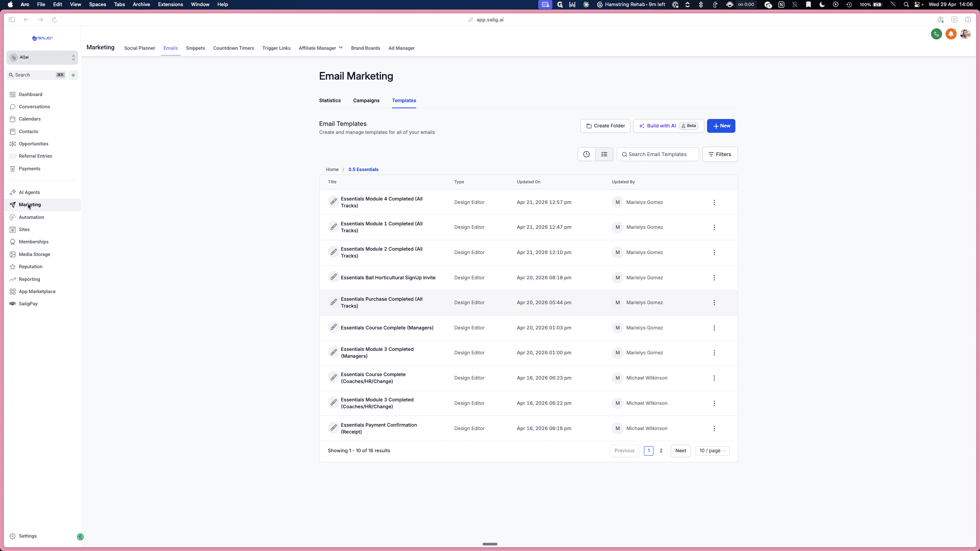Screen dimensions: 980x551
Task: Open options menu for Essentials Ball Horticultural SignUp Invite
Action: tap(714, 277)
